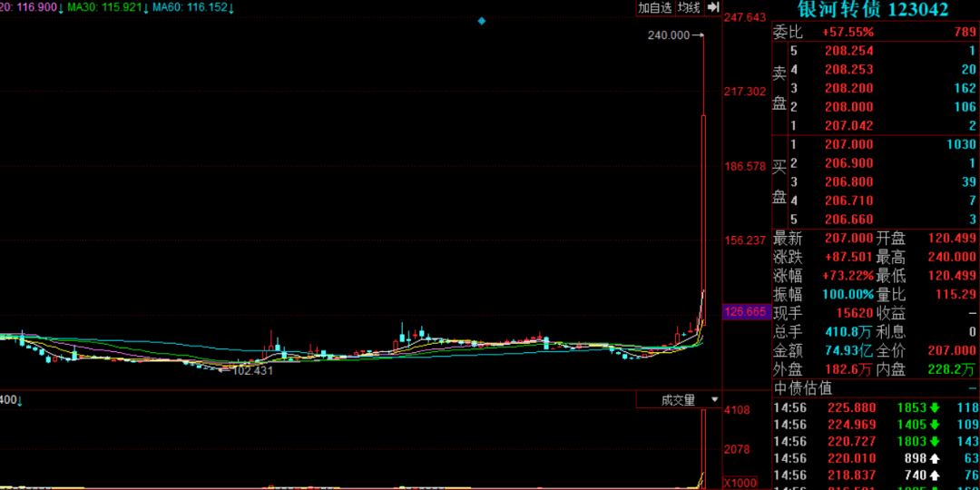Viewport: 980px width, 490px height.
Task: Toggle the 均线 moving average display
Action: click(690, 7)
